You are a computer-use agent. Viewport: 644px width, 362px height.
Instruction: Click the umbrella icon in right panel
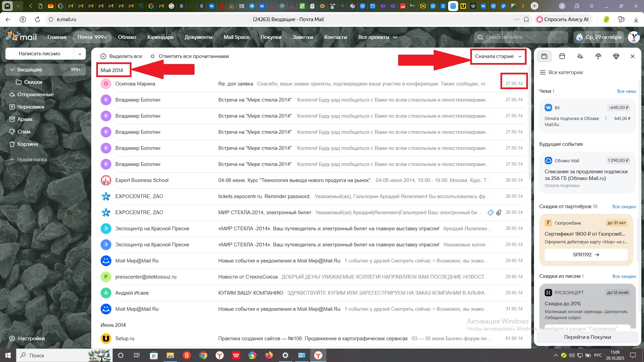click(x=598, y=56)
